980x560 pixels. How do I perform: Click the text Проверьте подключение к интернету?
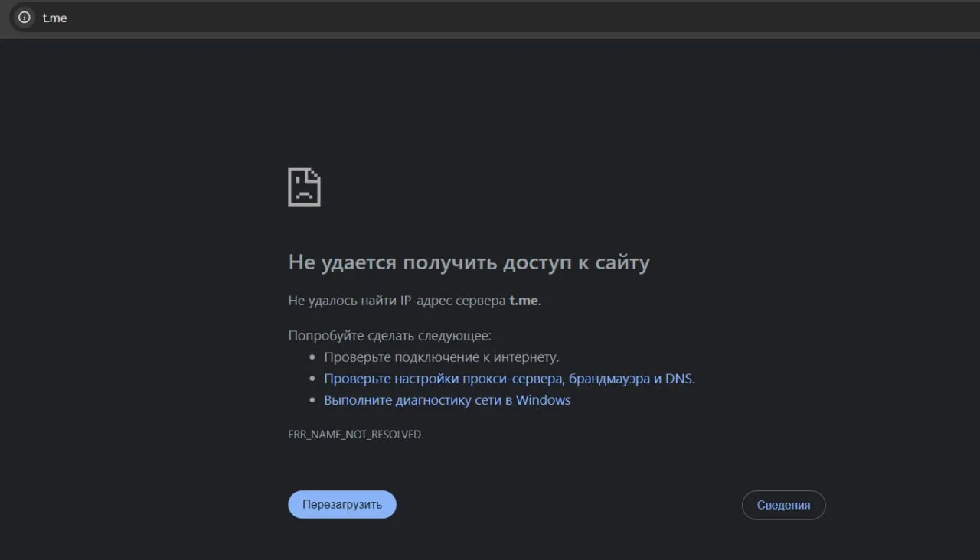tap(442, 357)
